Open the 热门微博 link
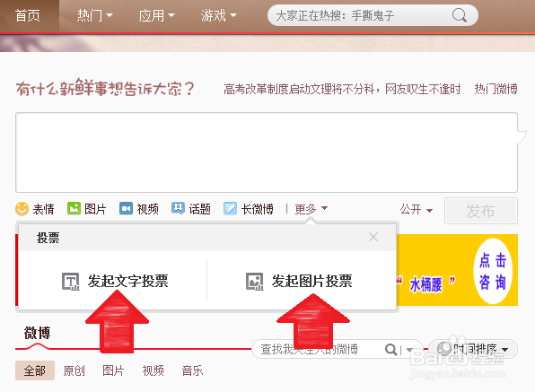This screenshot has width=535, height=392. tap(496, 90)
